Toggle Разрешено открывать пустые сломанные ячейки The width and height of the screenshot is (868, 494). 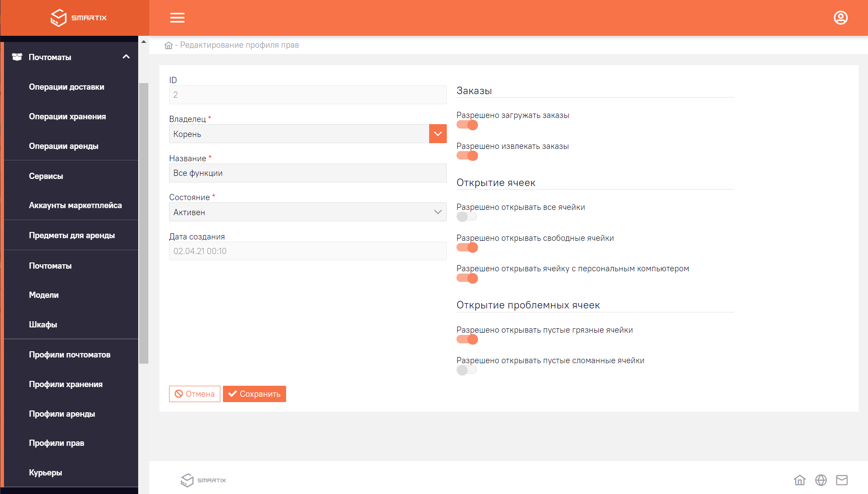pyautogui.click(x=466, y=370)
